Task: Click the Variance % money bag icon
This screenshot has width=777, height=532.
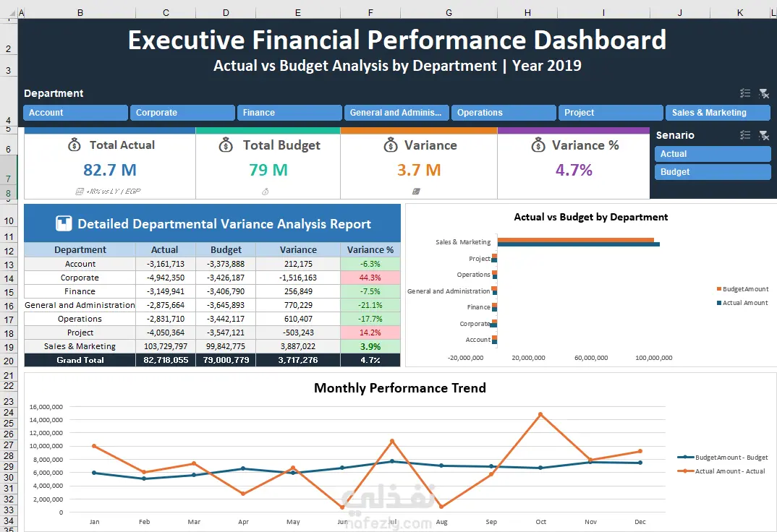Action: pyautogui.click(x=538, y=145)
